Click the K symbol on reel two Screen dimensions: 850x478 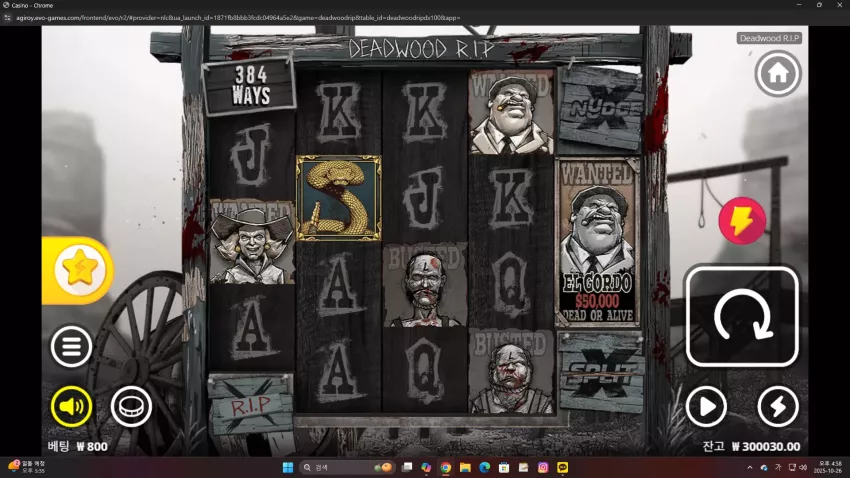tap(339, 112)
